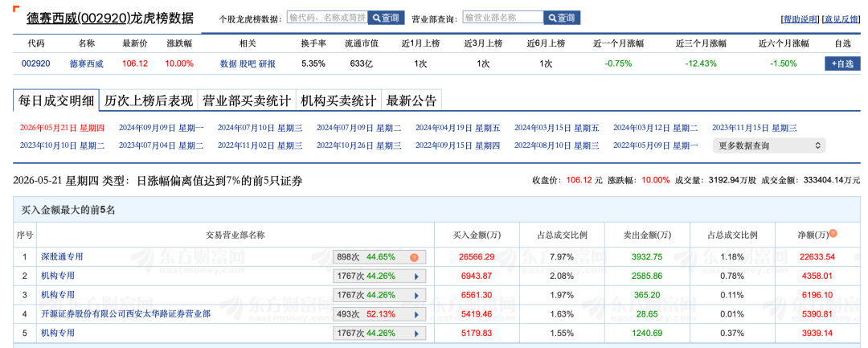Viewport: 868px width, 348px height.
Task: Click net amount 3939.14
Action: pyautogui.click(x=817, y=334)
